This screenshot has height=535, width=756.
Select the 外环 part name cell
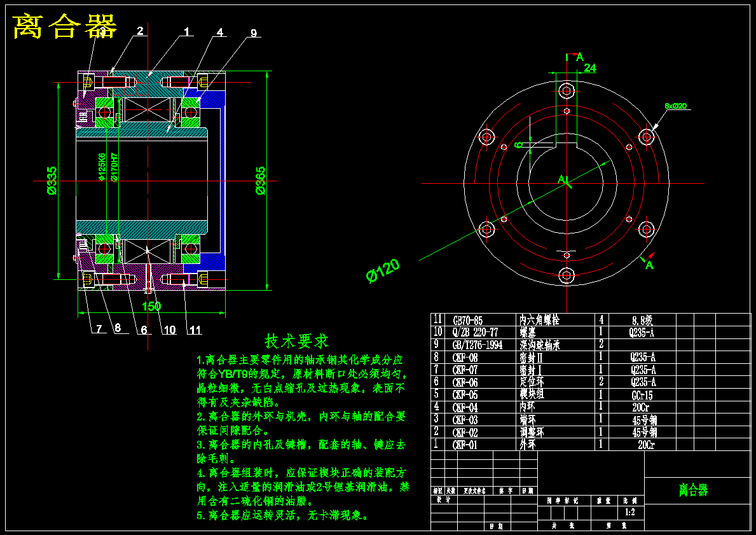[x=528, y=444]
